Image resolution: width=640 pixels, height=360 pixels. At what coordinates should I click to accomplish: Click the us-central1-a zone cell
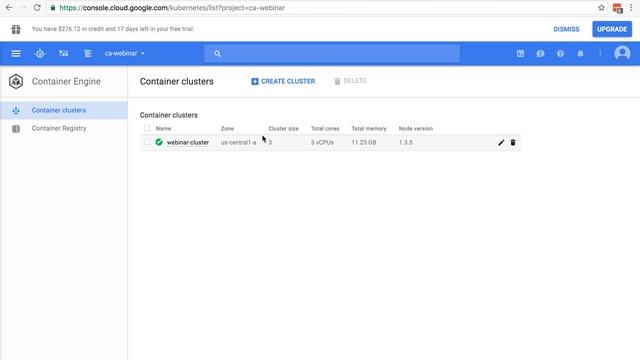(x=238, y=142)
